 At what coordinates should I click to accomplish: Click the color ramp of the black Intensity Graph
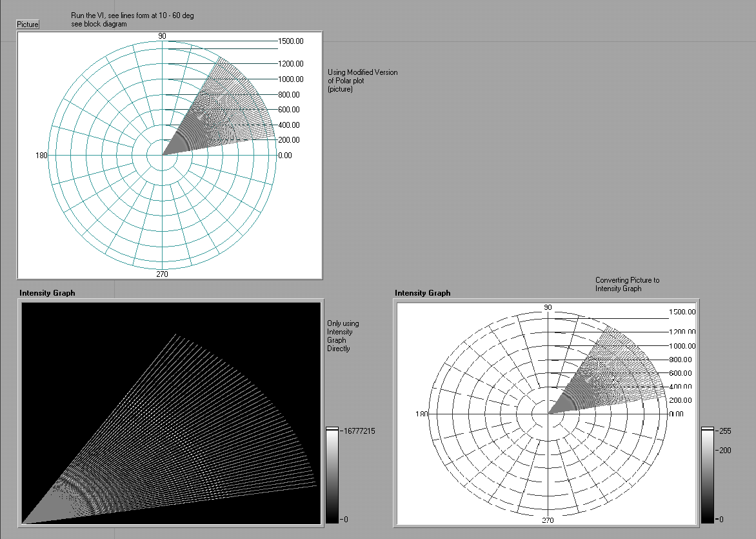coord(332,475)
